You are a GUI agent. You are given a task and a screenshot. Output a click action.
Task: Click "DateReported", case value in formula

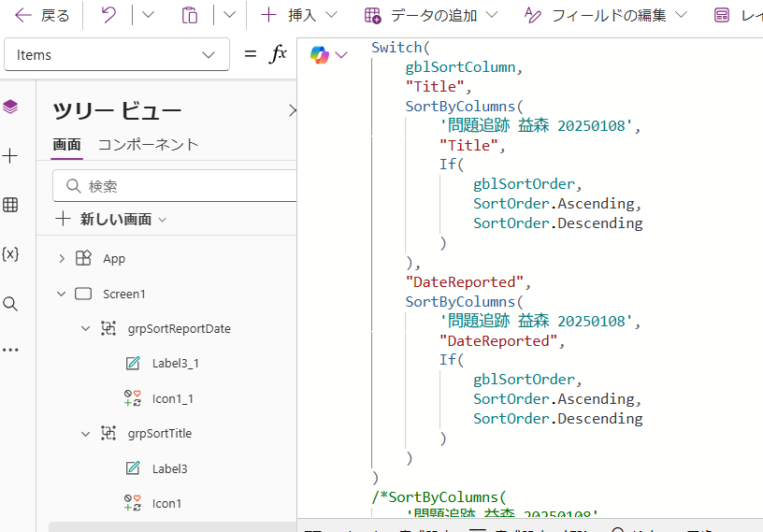[x=468, y=281]
